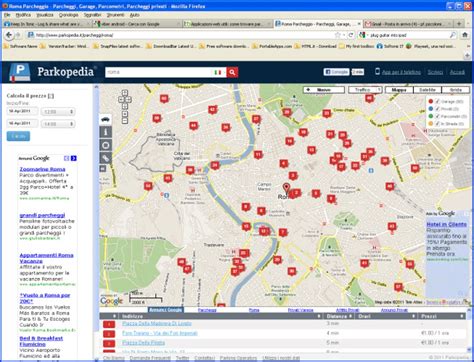
Task: Click the start date input field
Action: [22, 111]
